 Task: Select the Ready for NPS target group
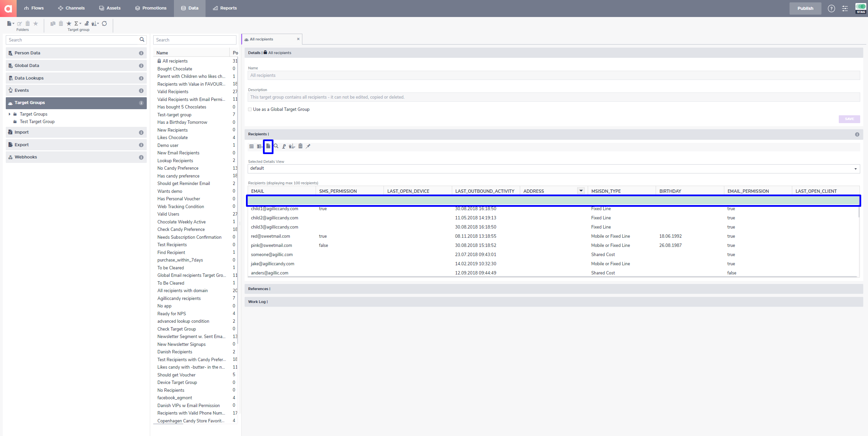tap(172, 314)
